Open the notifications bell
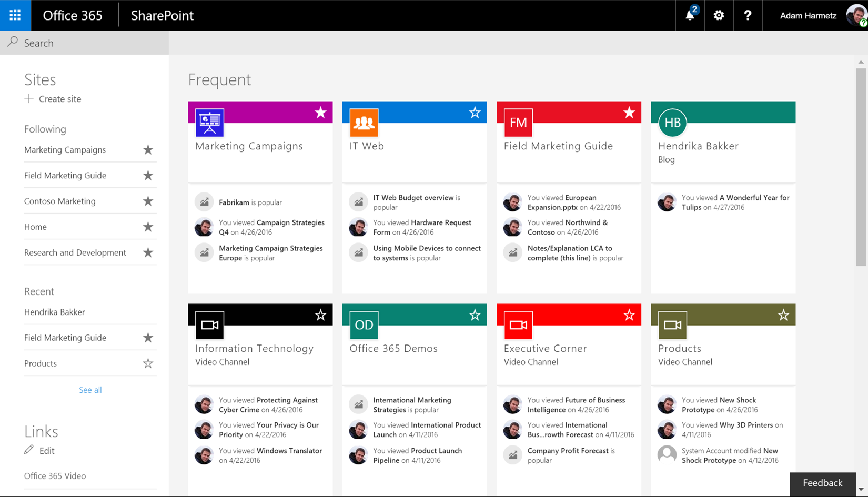Viewport: 868px width, 497px height. (689, 15)
